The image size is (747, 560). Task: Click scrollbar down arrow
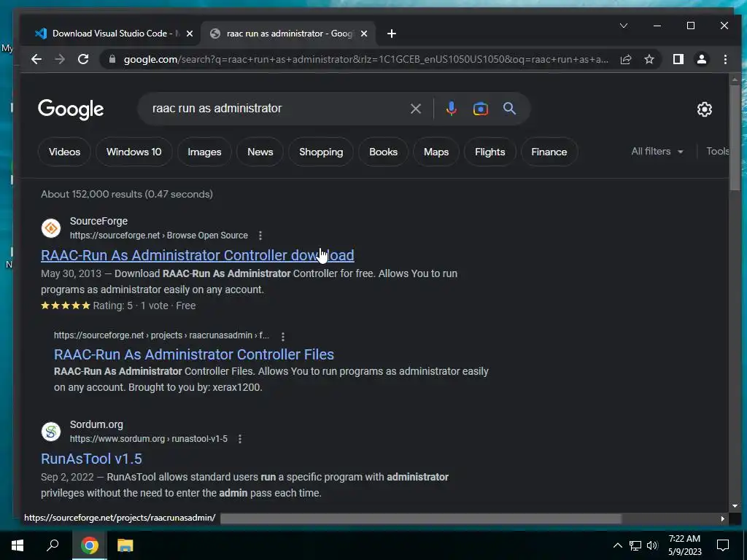click(735, 506)
